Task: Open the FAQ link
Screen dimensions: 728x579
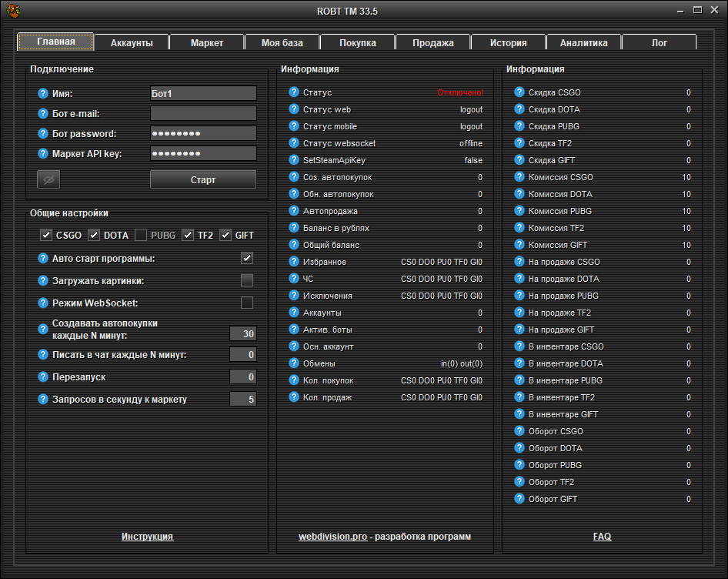Action: [602, 537]
